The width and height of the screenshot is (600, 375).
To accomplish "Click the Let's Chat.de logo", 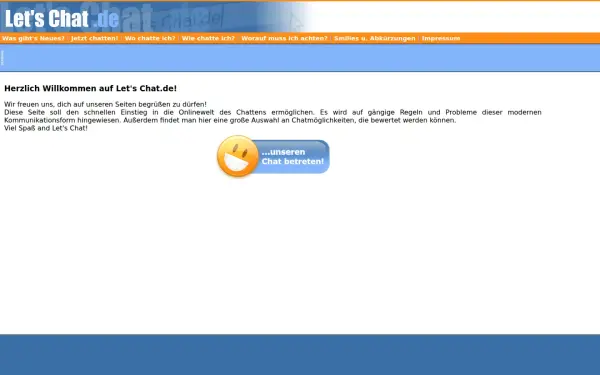I will tap(62, 18).
